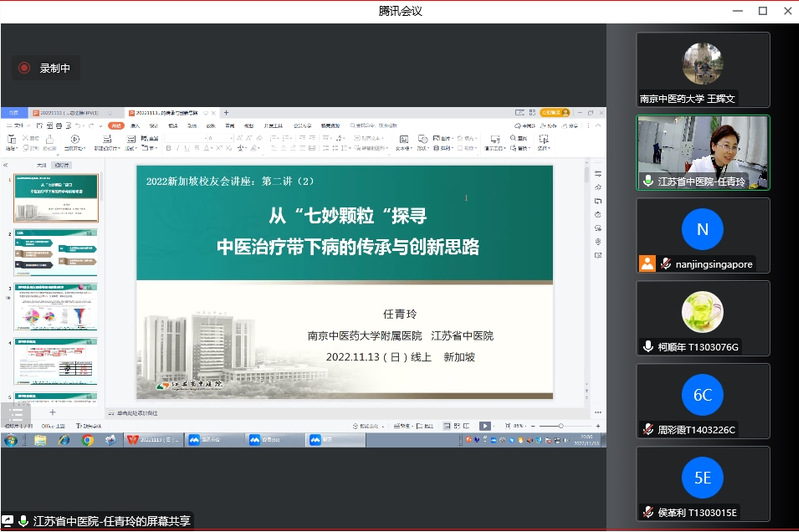This screenshot has height=532, width=799.
Task: Click the muted microphone icon for 周彩霞 T1403226C
Action: tap(648, 429)
